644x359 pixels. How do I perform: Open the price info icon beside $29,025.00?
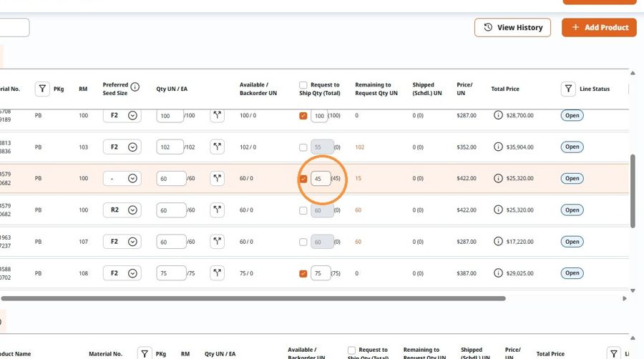coord(498,273)
